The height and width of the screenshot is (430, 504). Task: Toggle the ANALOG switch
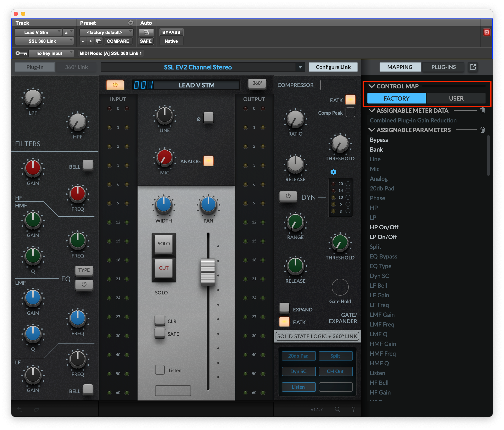click(x=209, y=161)
